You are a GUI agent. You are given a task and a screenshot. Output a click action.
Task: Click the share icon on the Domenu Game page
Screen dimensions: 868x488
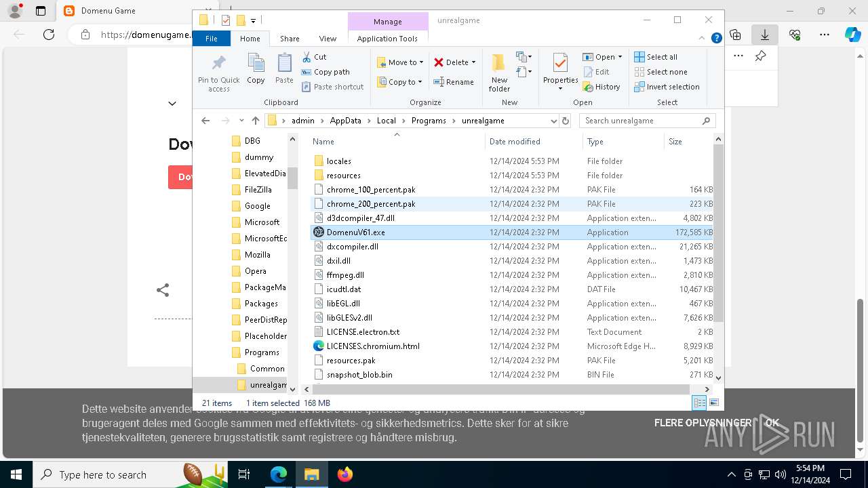click(163, 290)
